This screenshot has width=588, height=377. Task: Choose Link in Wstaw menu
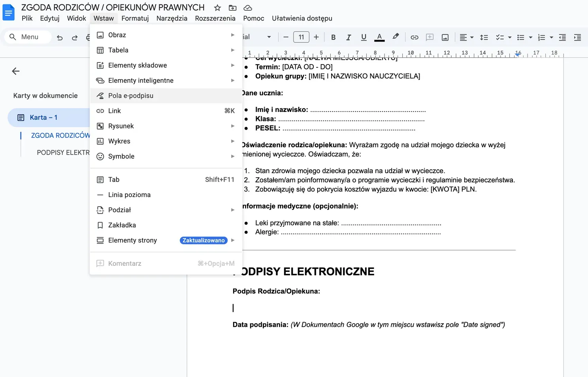click(166, 111)
